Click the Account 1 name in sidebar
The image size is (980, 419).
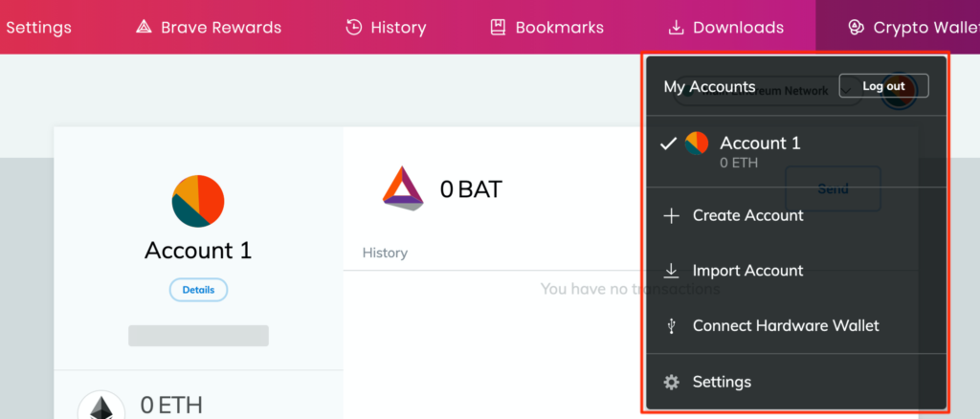198,251
